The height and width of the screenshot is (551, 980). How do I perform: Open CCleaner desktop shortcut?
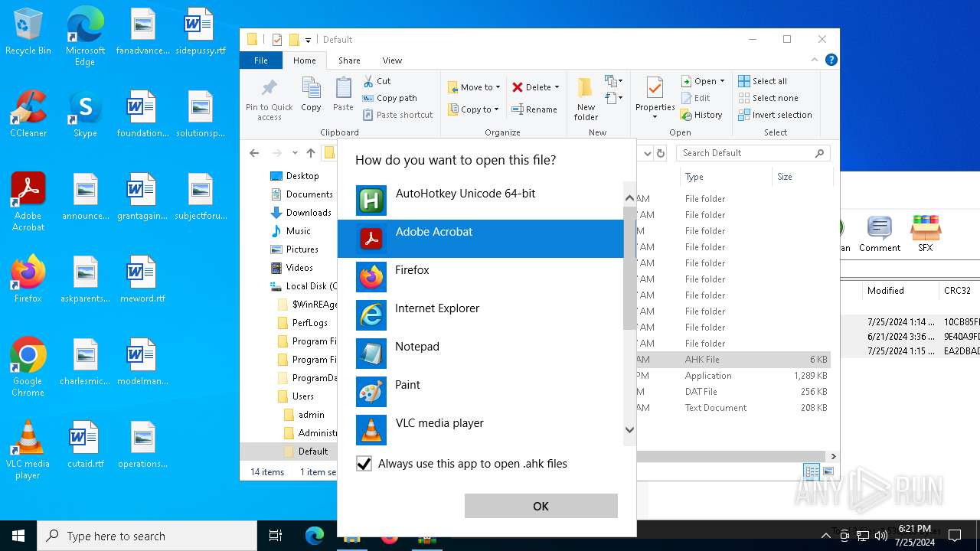(28, 114)
